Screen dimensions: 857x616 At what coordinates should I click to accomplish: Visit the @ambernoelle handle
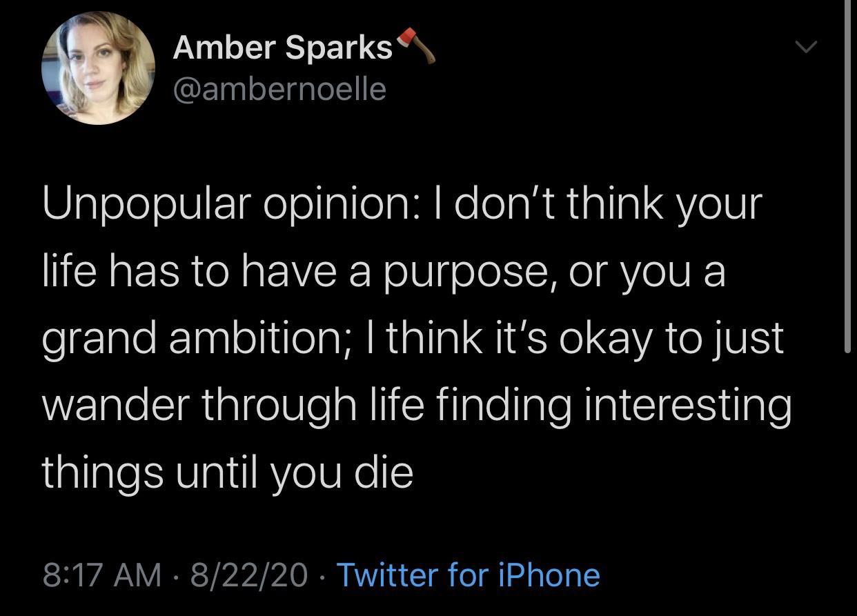[x=279, y=89]
